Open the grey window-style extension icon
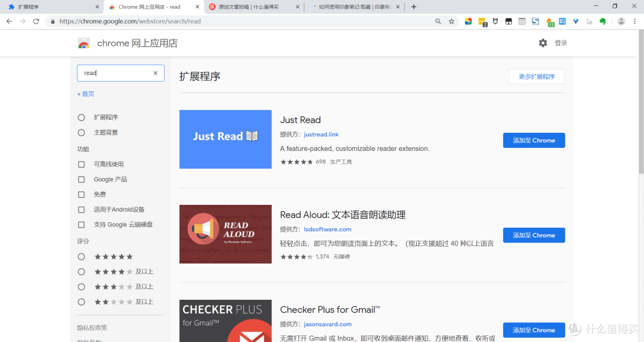644x342 pixels. (522, 21)
